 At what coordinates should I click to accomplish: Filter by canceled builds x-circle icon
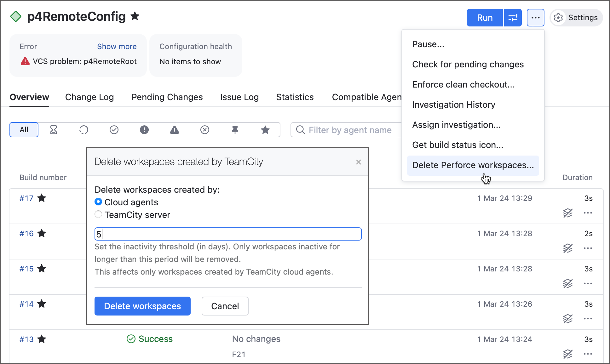click(205, 130)
